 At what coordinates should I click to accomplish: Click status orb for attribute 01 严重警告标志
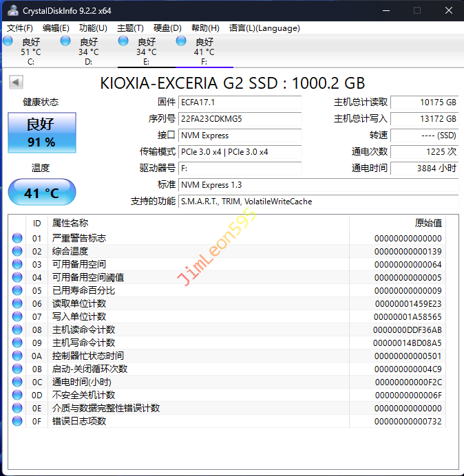click(17, 238)
